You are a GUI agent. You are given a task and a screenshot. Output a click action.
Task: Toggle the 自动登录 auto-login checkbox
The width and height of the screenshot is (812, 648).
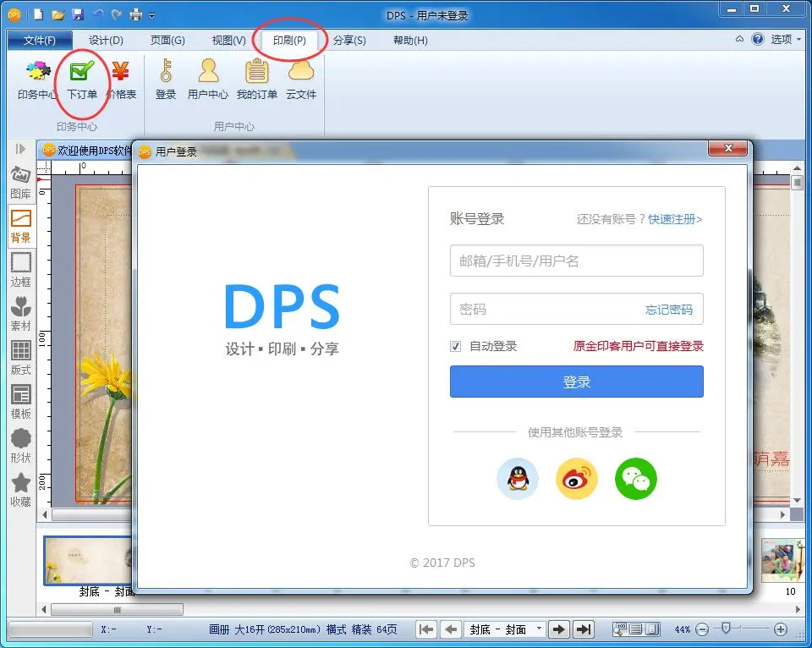click(x=456, y=346)
